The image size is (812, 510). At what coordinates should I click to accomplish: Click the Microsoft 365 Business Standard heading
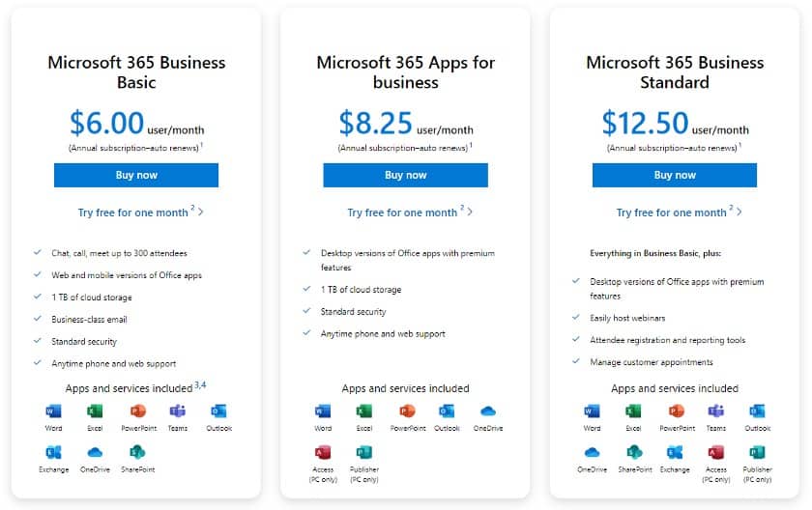coord(675,72)
